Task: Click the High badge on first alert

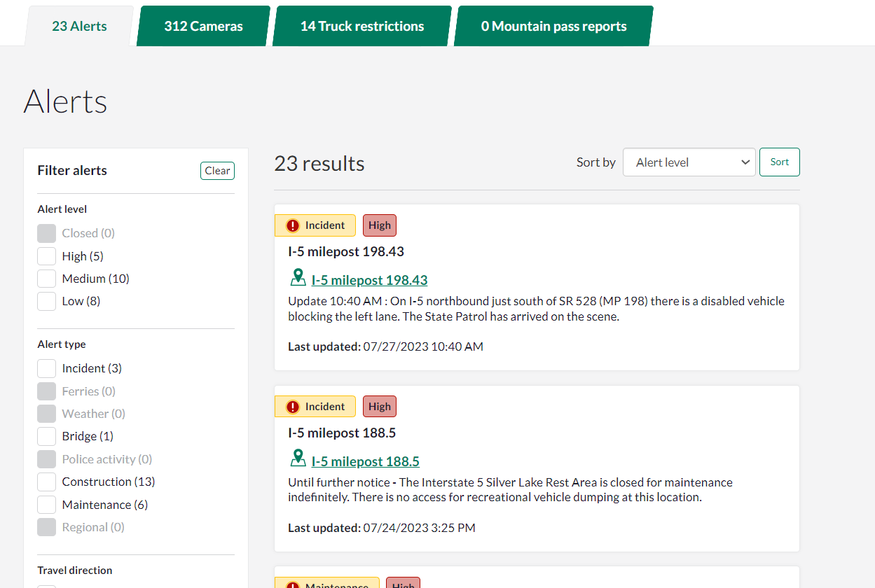Action: (380, 225)
